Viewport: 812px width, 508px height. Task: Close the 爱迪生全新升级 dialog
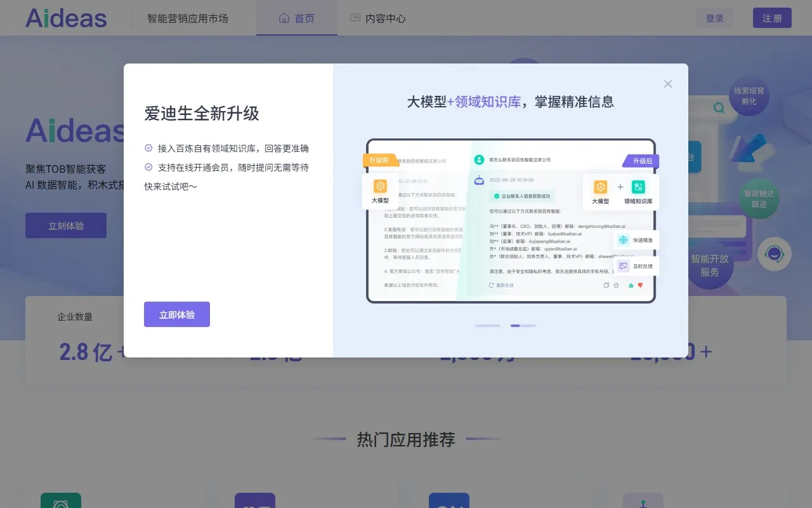pos(667,83)
